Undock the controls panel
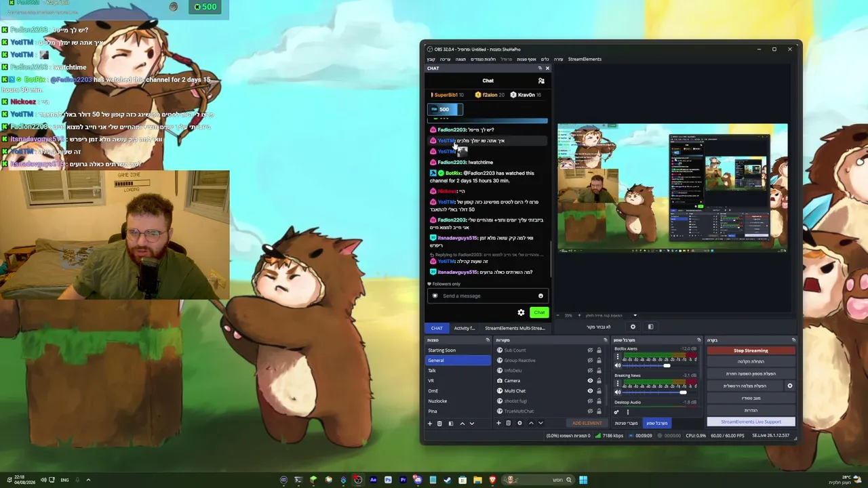The width and height of the screenshot is (868, 488). pyautogui.click(x=793, y=340)
